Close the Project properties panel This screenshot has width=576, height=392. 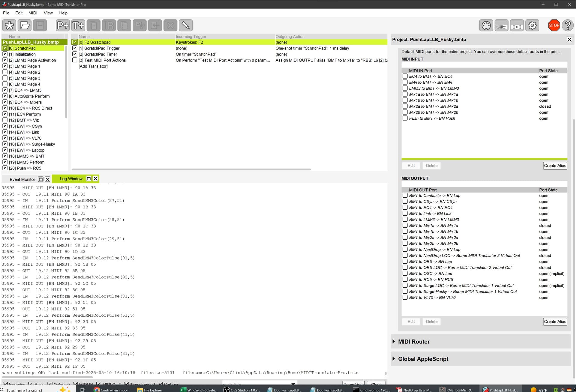click(x=569, y=39)
